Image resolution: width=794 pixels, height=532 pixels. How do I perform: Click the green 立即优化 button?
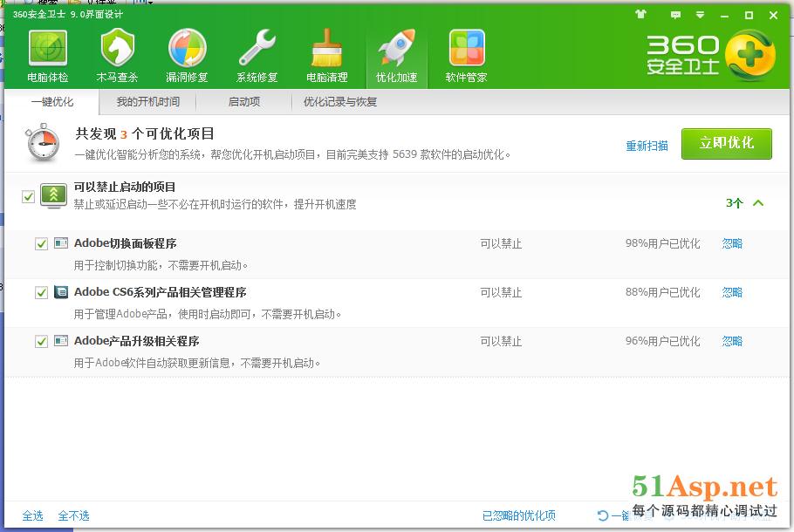(x=727, y=144)
